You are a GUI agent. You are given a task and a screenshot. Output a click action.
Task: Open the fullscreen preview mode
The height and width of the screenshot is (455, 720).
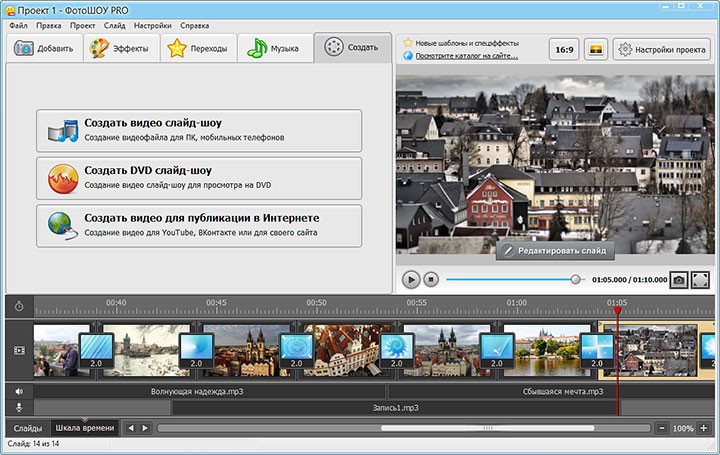(x=700, y=280)
